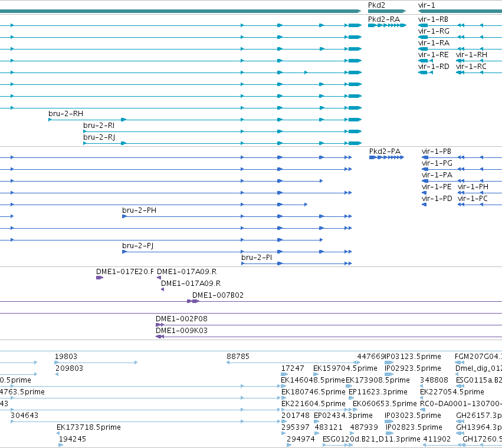Click the Pkd2 gene label

376,5
